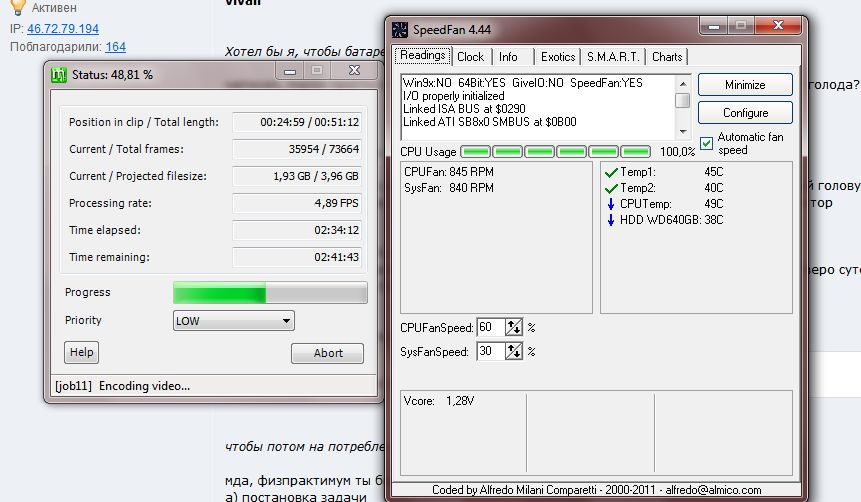
Task: Click the green checkmark icon next to Temp1
Action: tap(611, 172)
